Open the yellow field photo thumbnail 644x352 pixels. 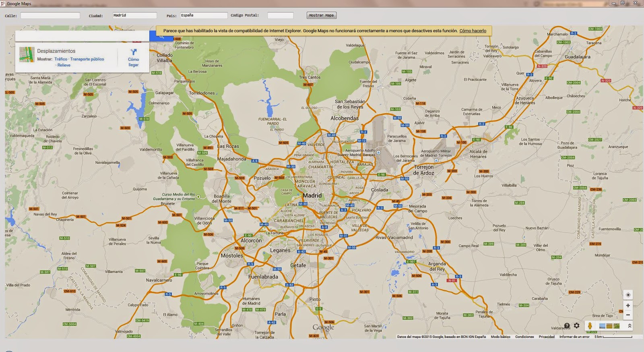[x=609, y=326]
